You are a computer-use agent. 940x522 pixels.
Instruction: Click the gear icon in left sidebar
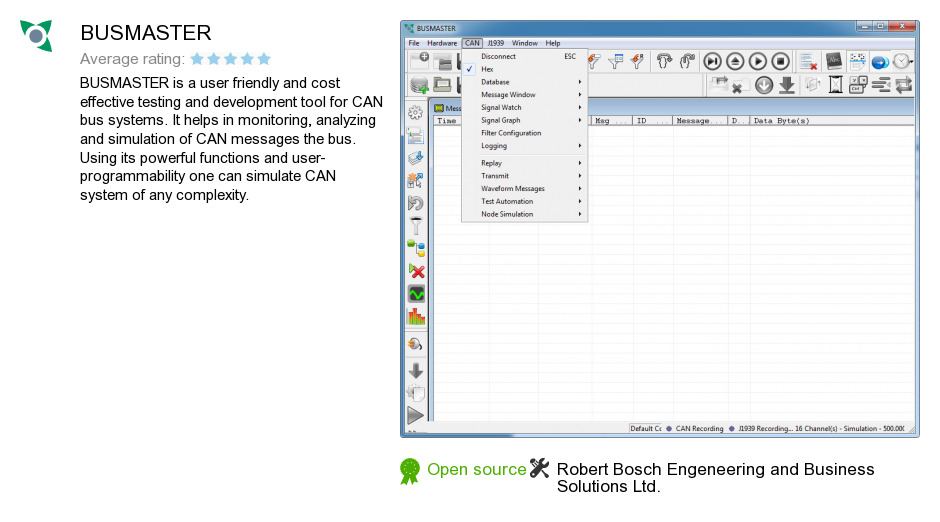tap(415, 113)
